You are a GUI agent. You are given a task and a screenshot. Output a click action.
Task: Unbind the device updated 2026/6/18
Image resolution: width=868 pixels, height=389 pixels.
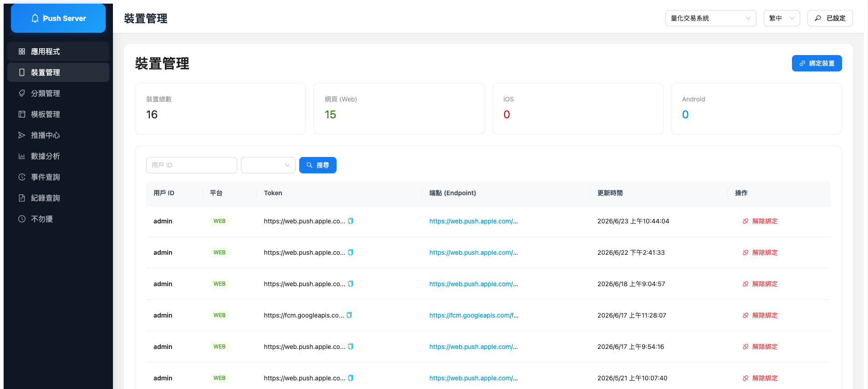760,284
